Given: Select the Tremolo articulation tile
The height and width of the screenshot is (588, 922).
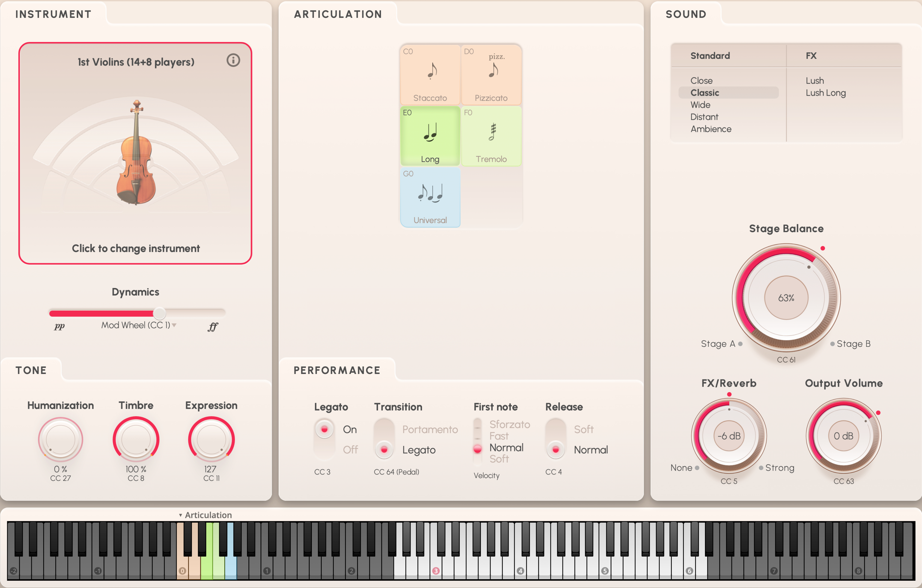Looking at the screenshot, I should click(x=491, y=136).
